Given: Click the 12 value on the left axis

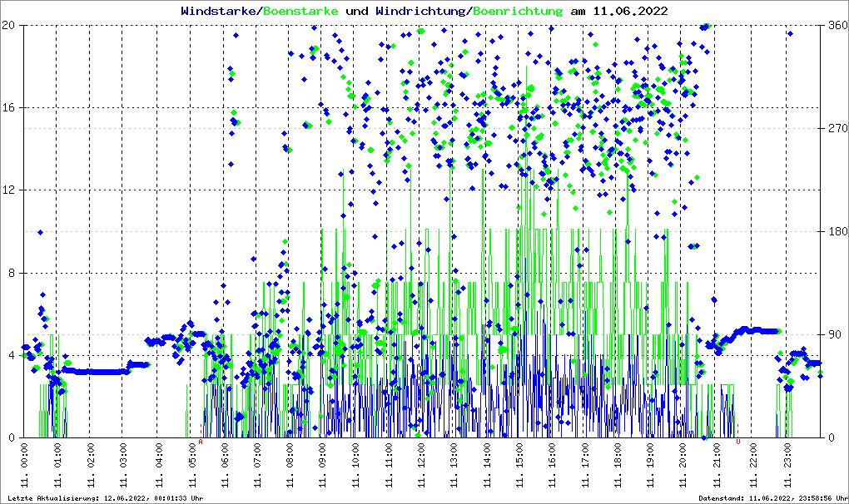Looking at the screenshot, I should click(9, 190).
